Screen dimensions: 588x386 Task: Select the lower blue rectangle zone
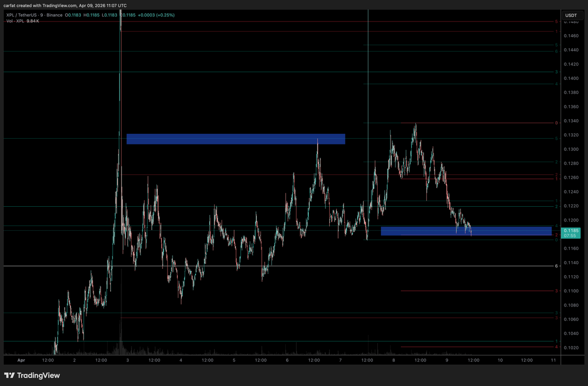[x=466, y=231]
